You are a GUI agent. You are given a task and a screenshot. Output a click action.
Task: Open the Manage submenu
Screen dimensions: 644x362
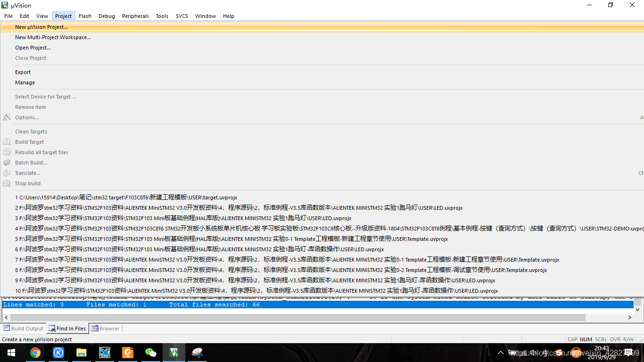pyautogui.click(x=322, y=82)
